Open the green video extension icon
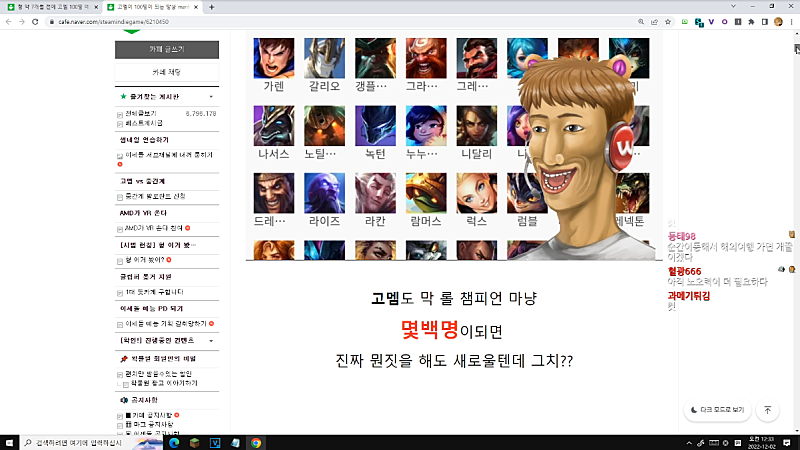800x450 pixels. [685, 22]
